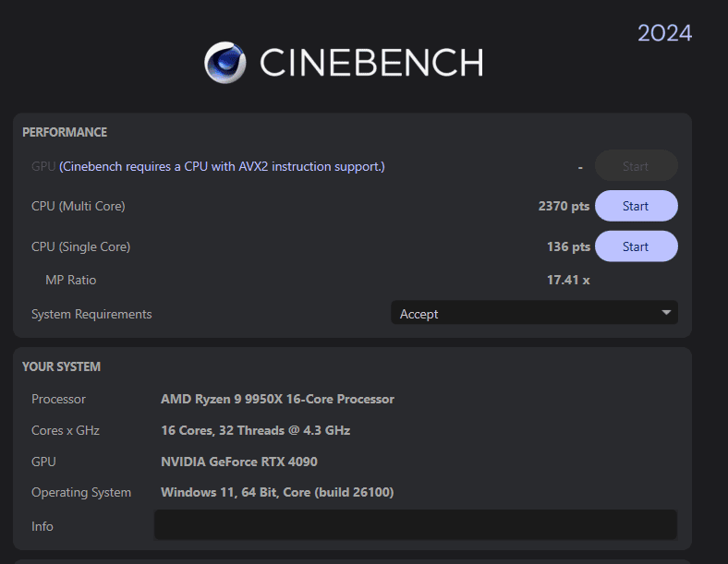Click the 2024 version label
This screenshot has height=564, width=728.
pos(664,33)
